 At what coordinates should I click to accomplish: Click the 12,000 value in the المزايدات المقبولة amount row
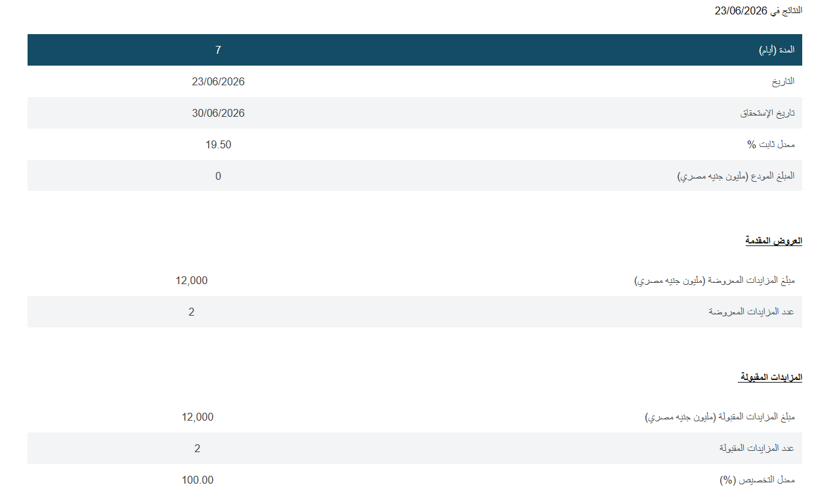(x=198, y=417)
